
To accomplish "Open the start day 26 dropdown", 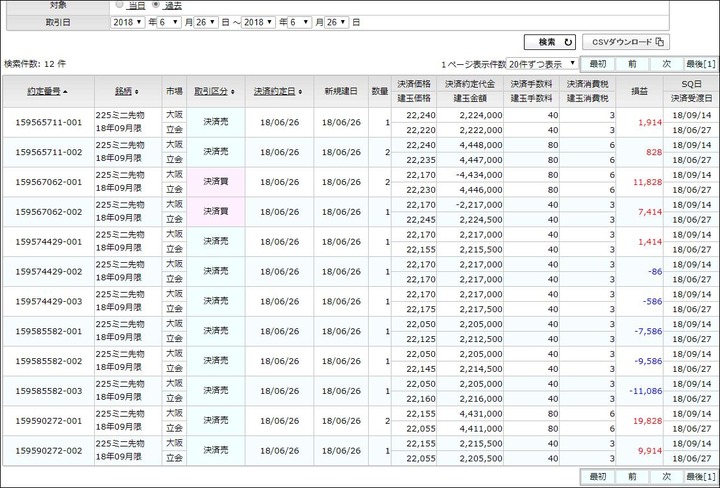I will (206, 22).
